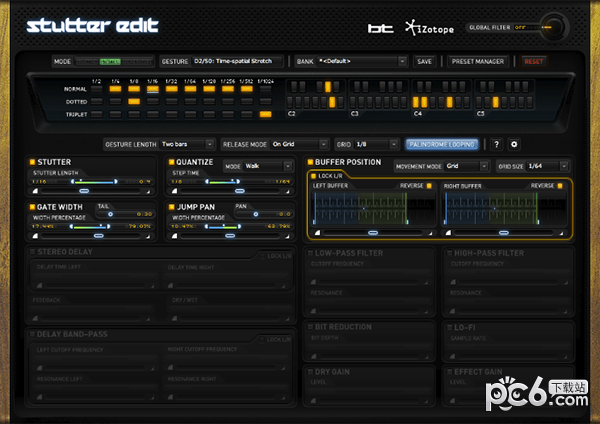Toggle Palindrome Looping
Image resolution: width=600 pixels, height=424 pixels.
click(x=442, y=144)
